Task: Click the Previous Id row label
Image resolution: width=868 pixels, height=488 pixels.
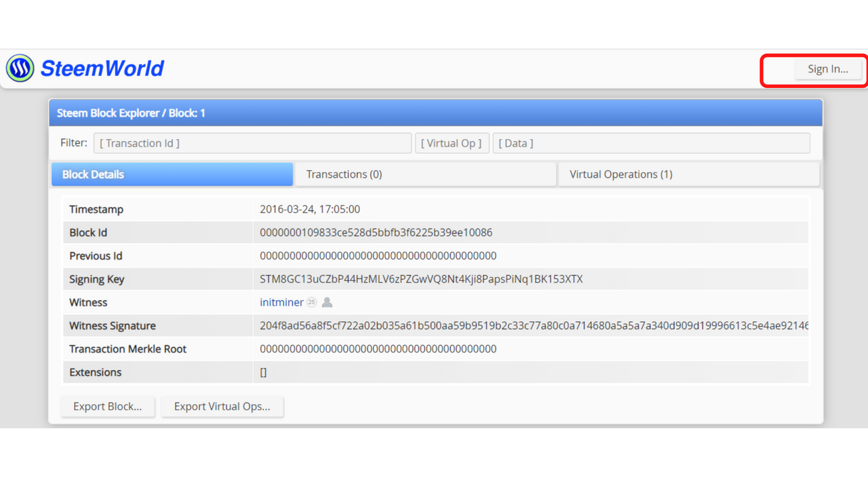Action: (x=96, y=256)
